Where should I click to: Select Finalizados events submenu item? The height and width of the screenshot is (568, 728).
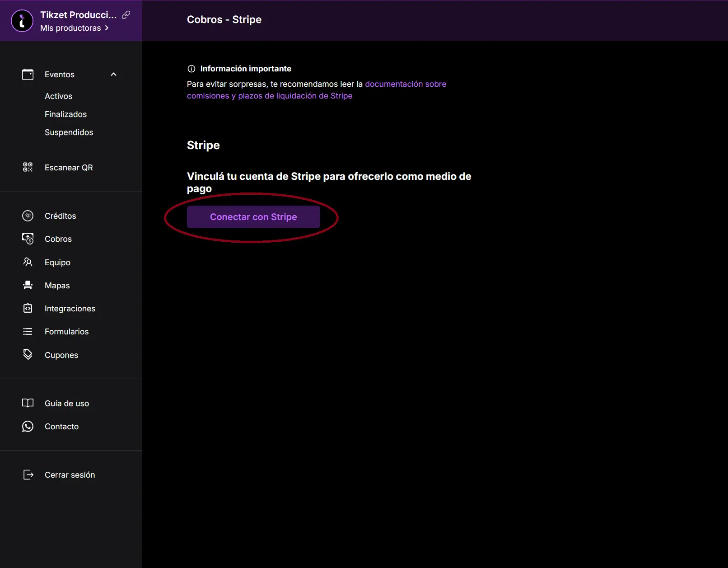click(x=65, y=114)
